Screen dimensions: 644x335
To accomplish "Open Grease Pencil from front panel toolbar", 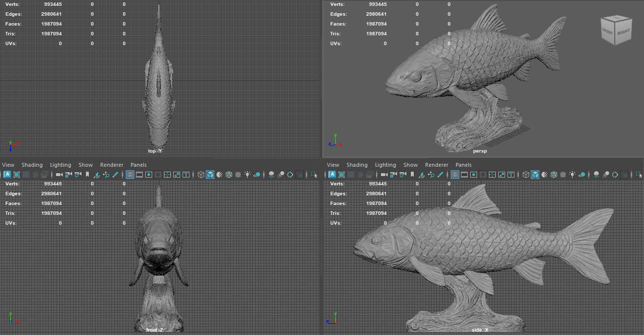I will [115, 174].
